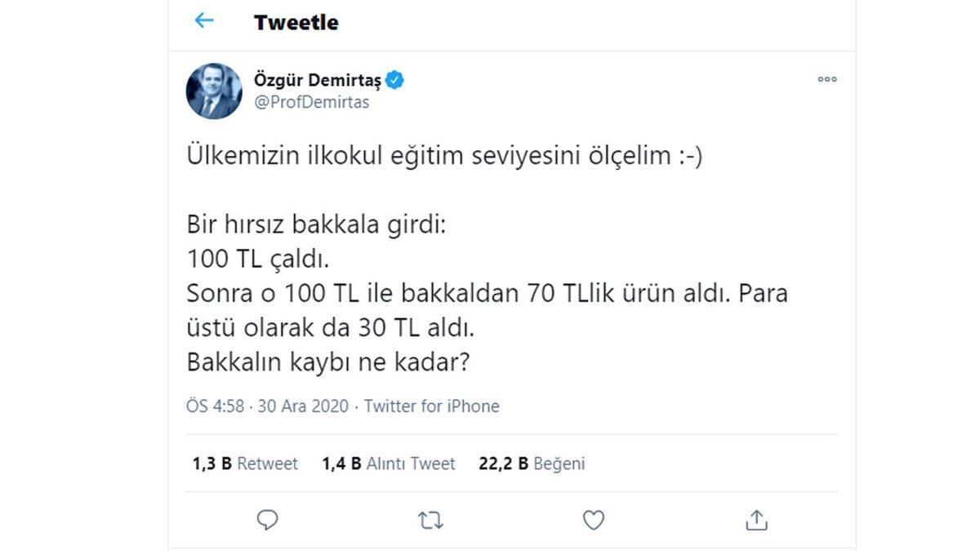
Task: Click the blue verified badge next to the name
Action: [396, 79]
